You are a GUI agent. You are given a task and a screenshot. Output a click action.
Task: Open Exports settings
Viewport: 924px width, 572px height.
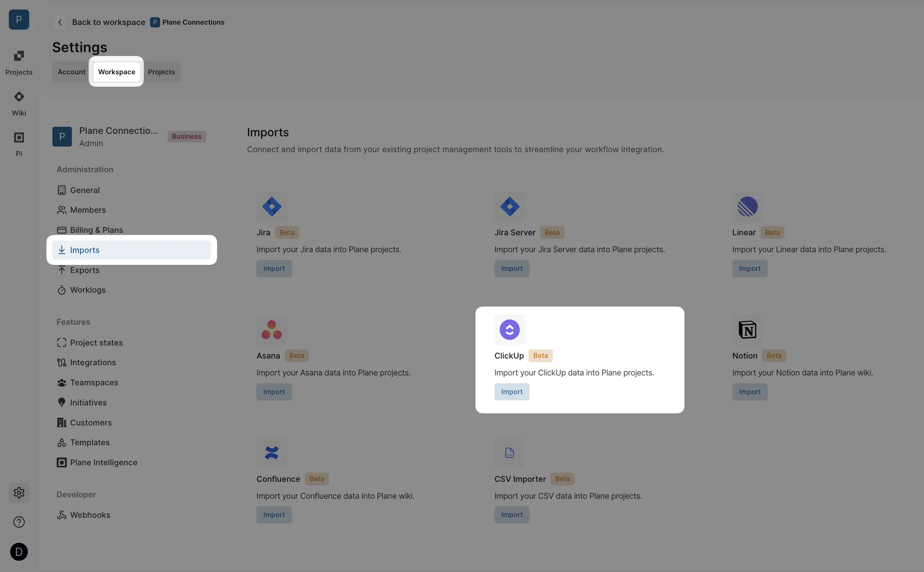pos(131,270)
